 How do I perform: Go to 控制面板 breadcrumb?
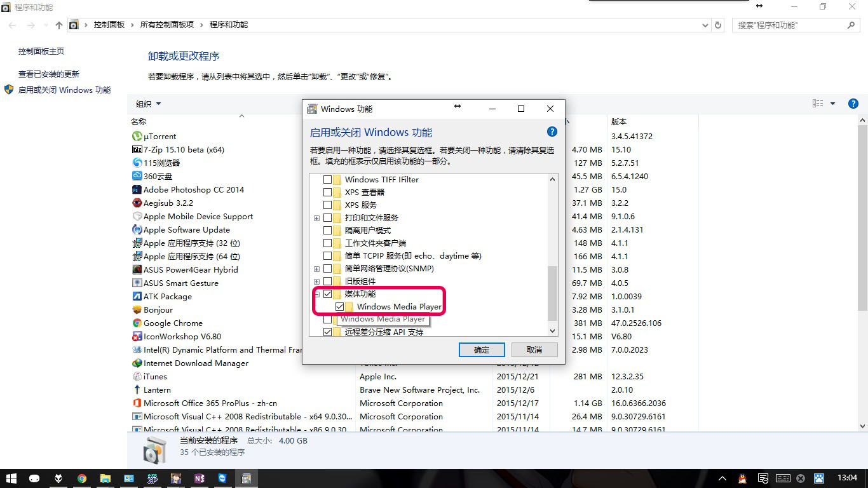point(109,25)
